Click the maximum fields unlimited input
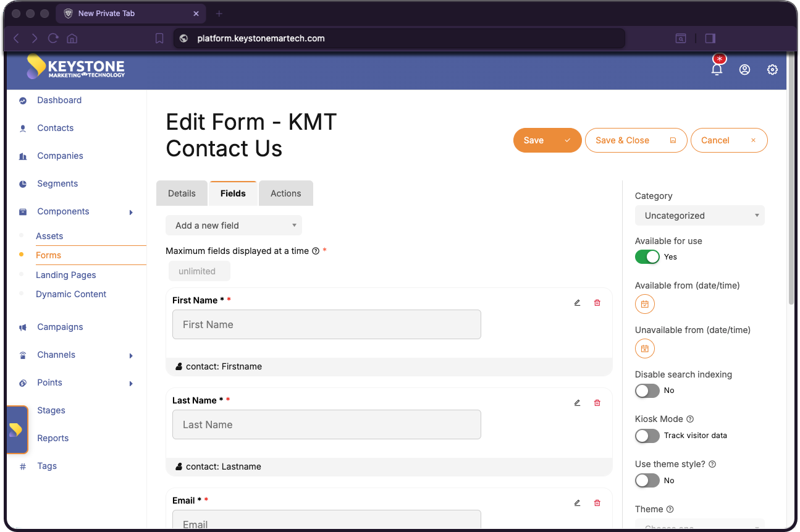Image resolution: width=800 pixels, height=532 pixels. tap(199, 271)
